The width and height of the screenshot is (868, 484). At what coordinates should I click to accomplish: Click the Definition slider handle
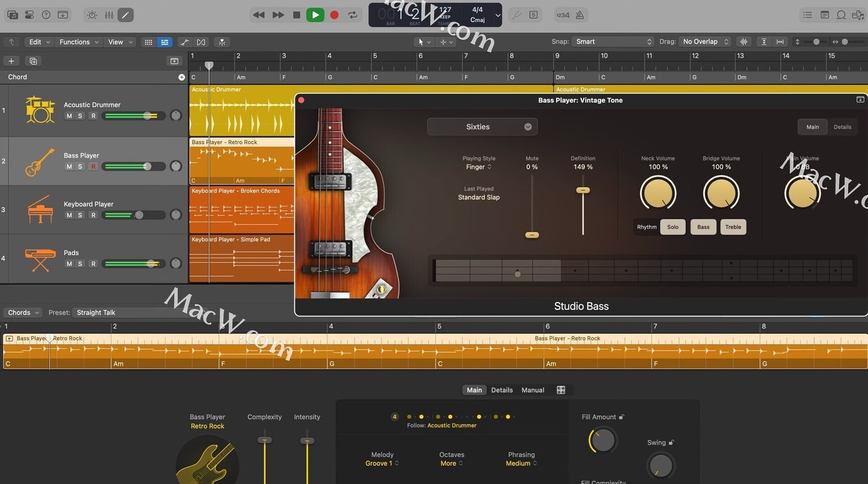[x=583, y=191]
